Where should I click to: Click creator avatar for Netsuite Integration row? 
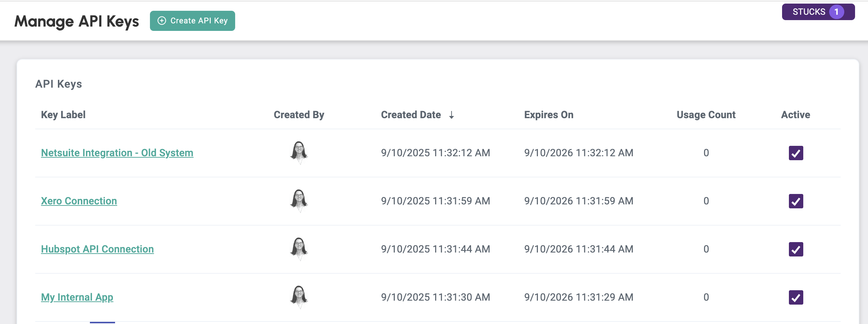point(299,153)
